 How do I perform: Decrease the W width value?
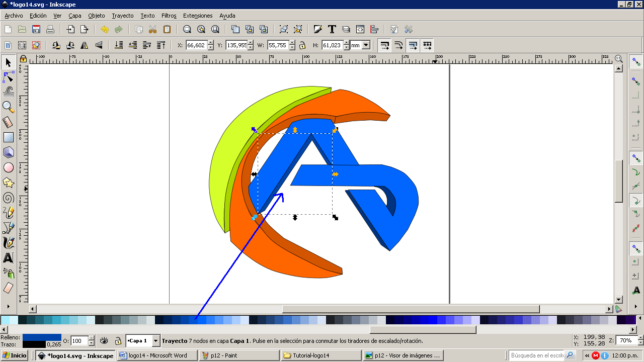[x=292, y=48]
